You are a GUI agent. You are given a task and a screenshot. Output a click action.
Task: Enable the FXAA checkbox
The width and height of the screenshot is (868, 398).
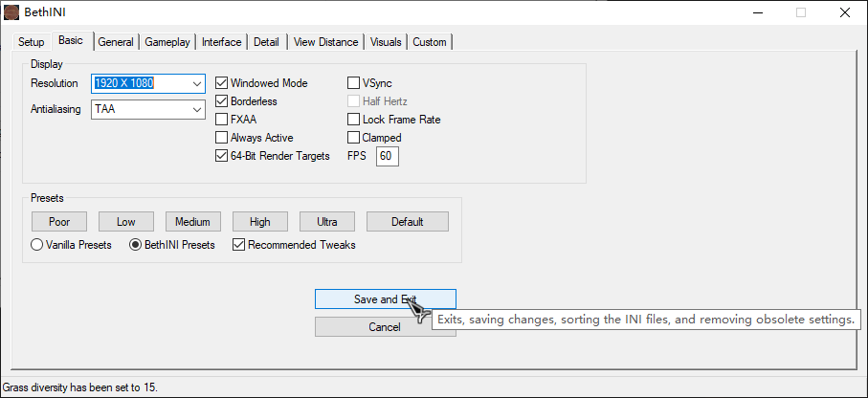tap(221, 120)
